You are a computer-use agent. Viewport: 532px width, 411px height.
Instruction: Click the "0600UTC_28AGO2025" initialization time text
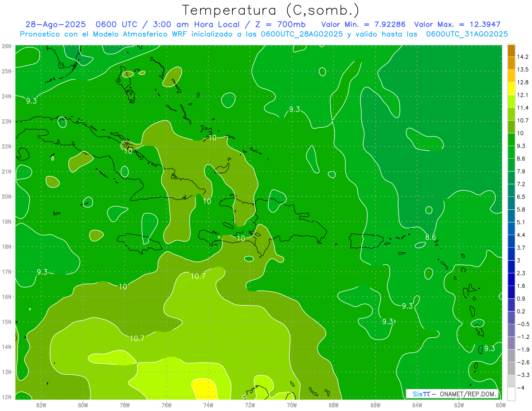pyautogui.click(x=302, y=34)
